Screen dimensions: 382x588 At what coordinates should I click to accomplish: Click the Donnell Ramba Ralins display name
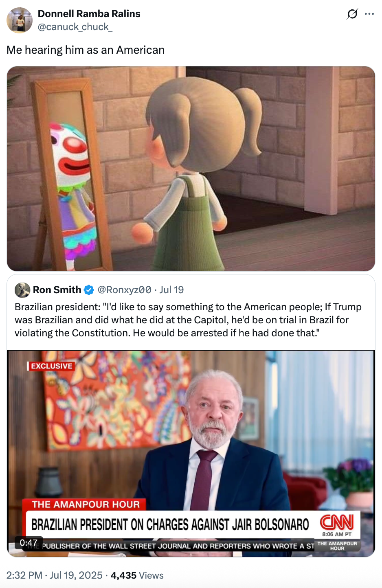[89, 14]
